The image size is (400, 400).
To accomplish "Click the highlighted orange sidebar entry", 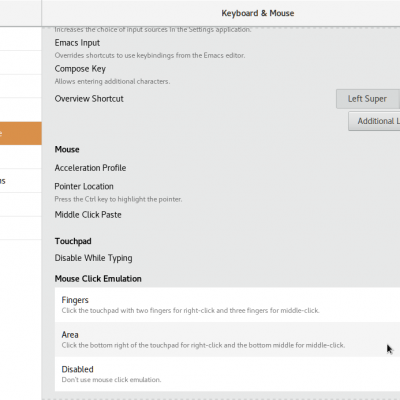I will pyautogui.click(x=21, y=133).
